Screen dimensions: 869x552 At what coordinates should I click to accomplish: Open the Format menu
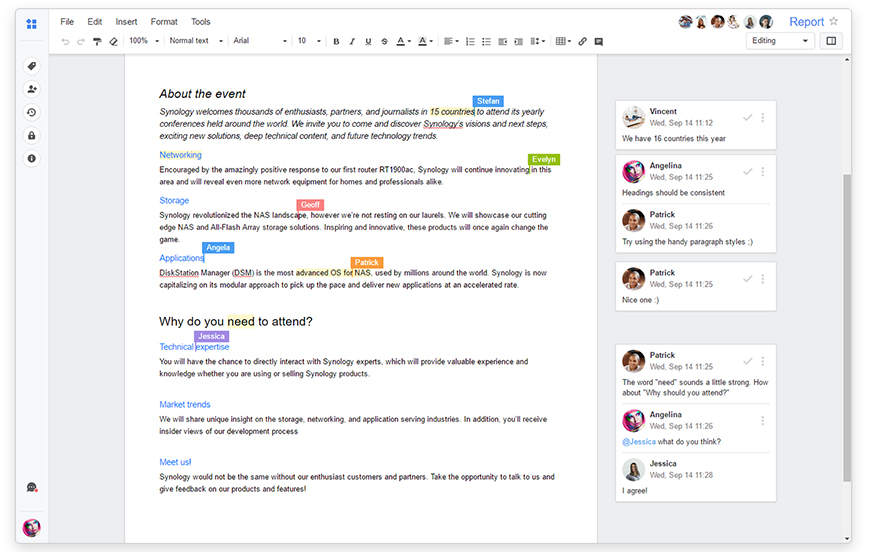click(164, 22)
